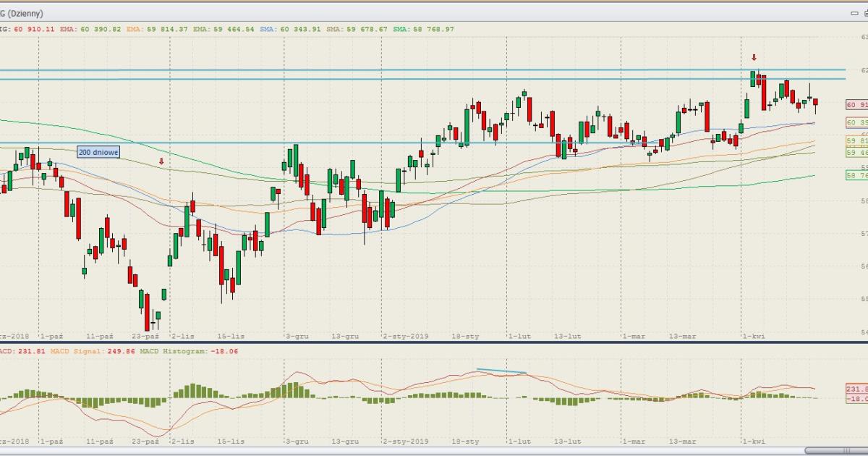Select the red arrow marker near 2-lis
The height and width of the screenshot is (456, 868).
pos(161,161)
